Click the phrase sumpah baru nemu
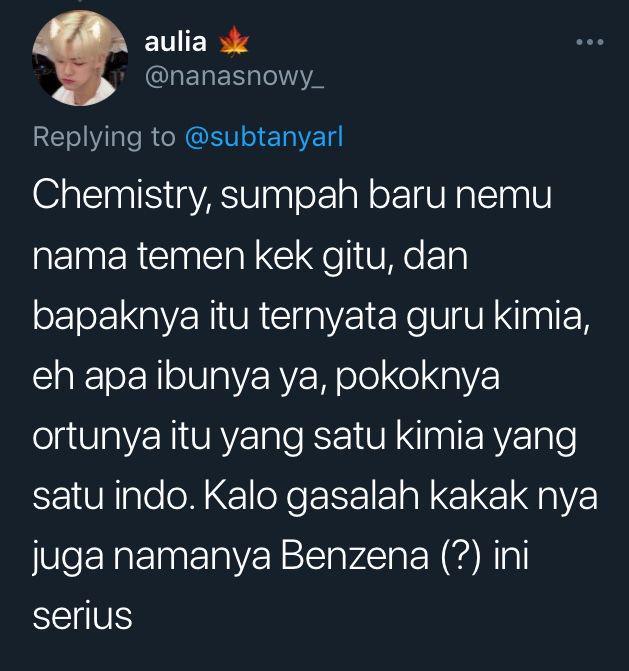Screen dimensions: 629x671 tap(386, 196)
